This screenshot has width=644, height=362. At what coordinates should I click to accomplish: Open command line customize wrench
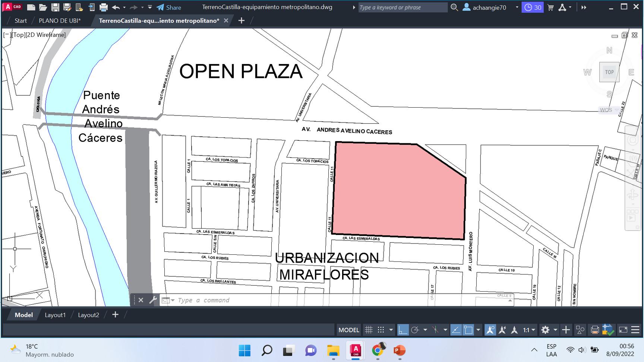click(153, 300)
